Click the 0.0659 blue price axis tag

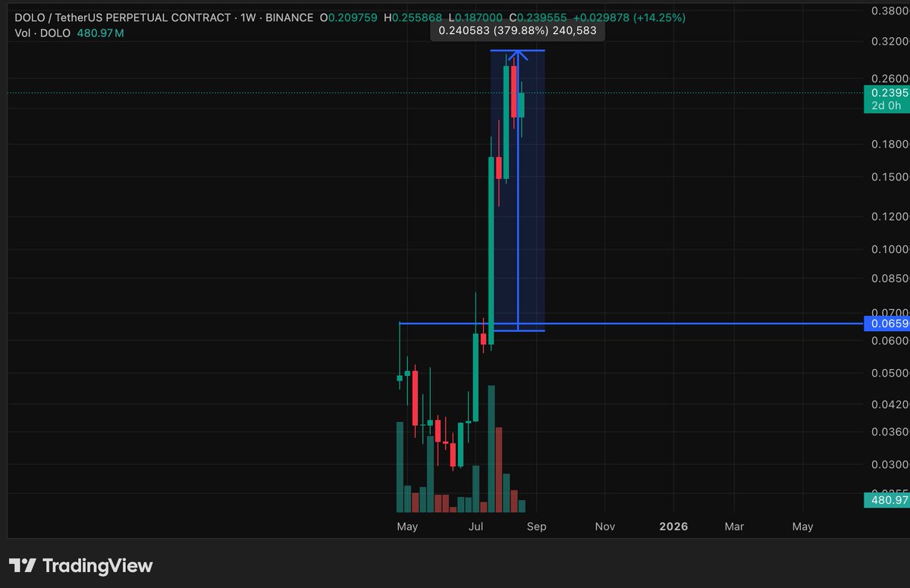(886, 324)
